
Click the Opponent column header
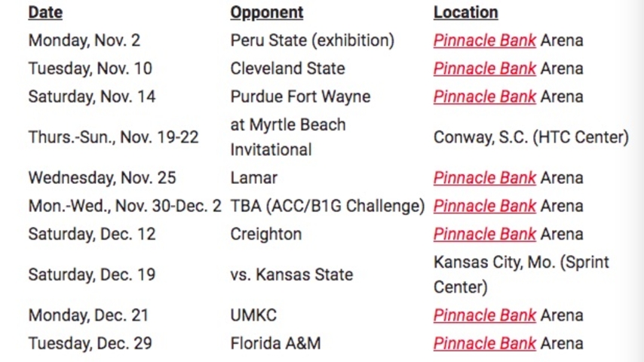point(266,12)
